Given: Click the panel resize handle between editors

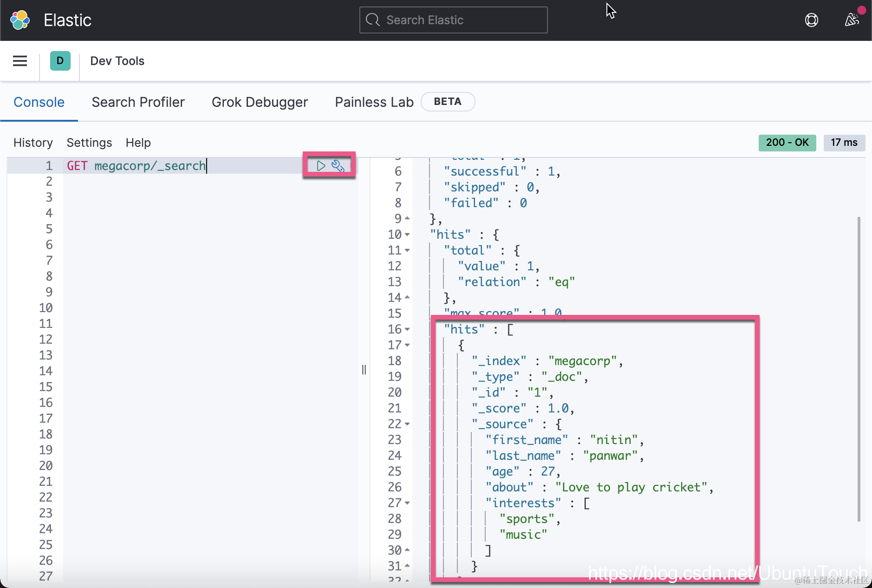Looking at the screenshot, I should pyautogui.click(x=364, y=370).
